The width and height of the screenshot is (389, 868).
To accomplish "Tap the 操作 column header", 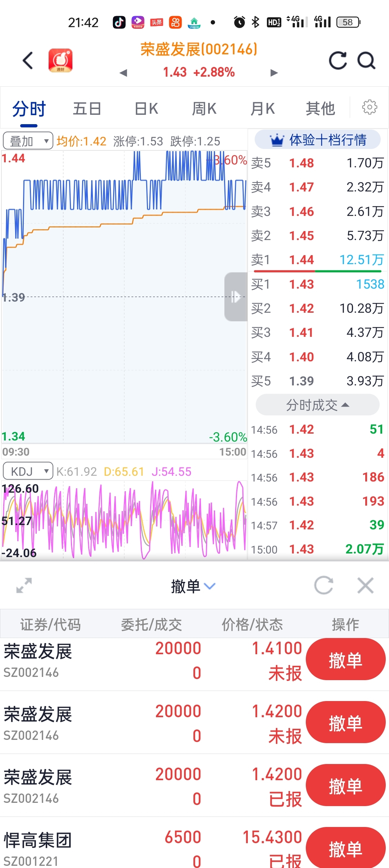I will pyautogui.click(x=345, y=625).
